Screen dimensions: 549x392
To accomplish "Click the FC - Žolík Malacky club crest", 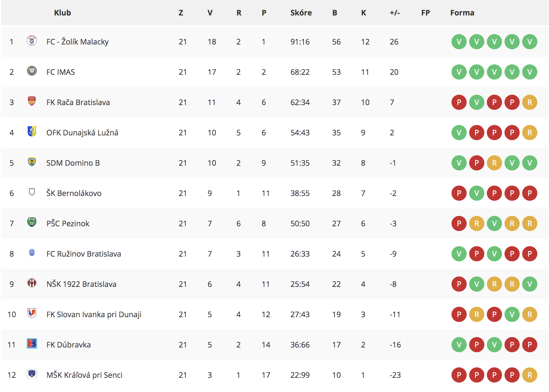I will (x=32, y=41).
